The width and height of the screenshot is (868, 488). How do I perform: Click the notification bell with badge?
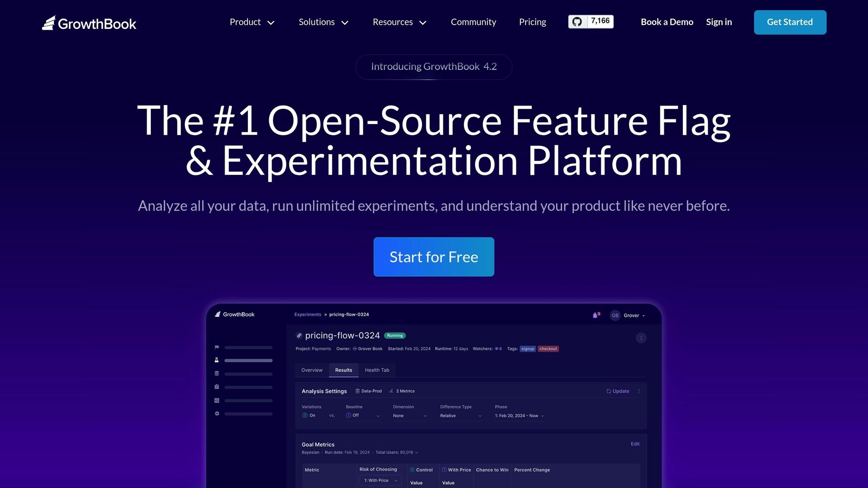point(595,315)
